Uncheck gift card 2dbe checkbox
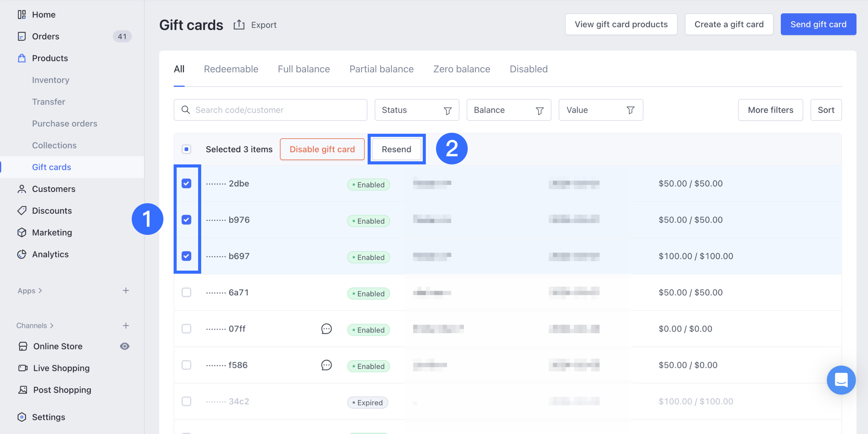 click(187, 183)
